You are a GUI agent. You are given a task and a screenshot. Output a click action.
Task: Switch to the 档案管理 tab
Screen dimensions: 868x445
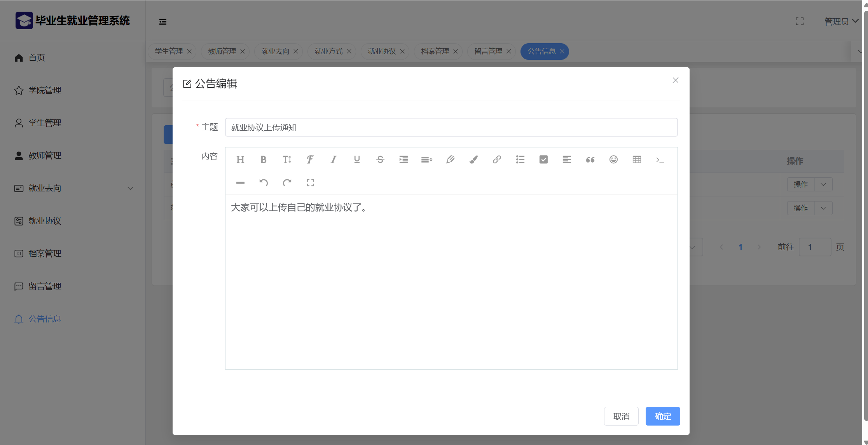point(435,51)
